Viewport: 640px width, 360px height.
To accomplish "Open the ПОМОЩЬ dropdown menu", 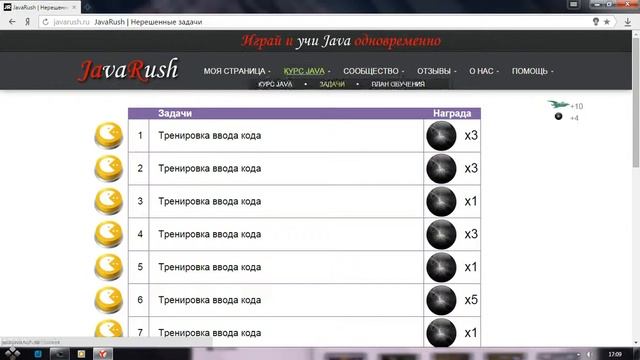I will 532,71.
